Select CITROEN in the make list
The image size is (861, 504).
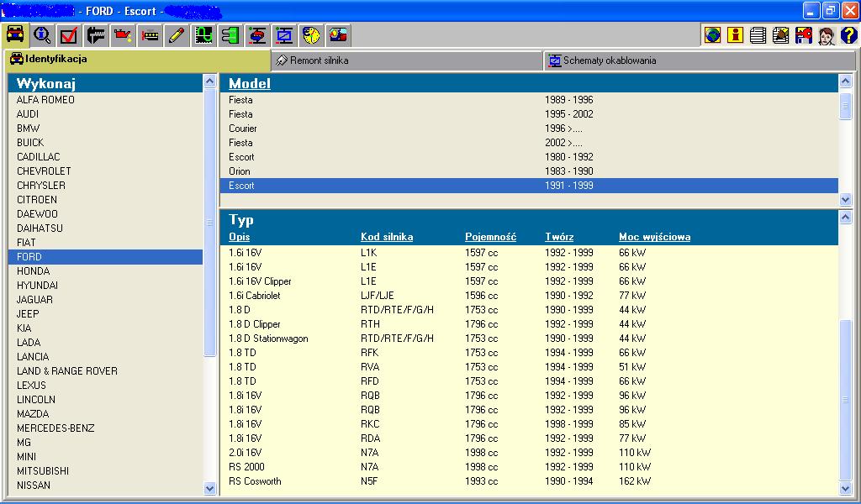[x=105, y=200]
